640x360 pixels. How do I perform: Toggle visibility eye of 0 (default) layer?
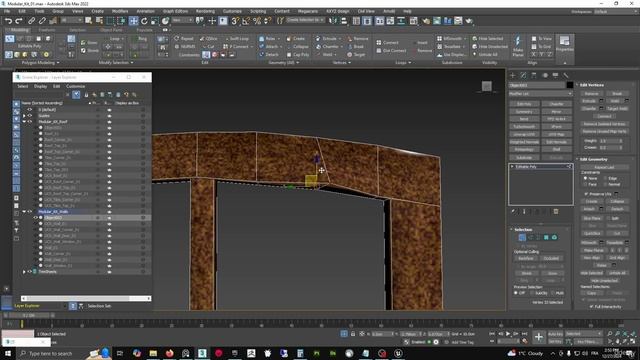[x=29, y=110]
